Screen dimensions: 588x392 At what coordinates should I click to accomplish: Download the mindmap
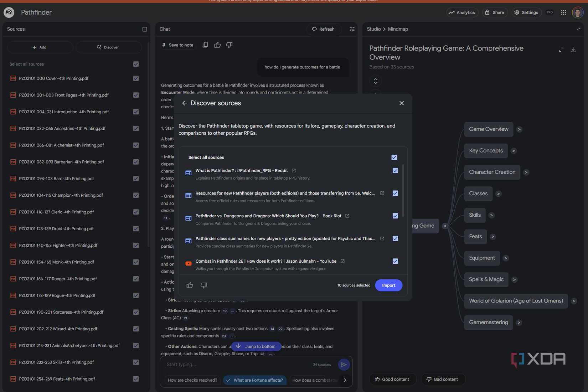point(573,50)
